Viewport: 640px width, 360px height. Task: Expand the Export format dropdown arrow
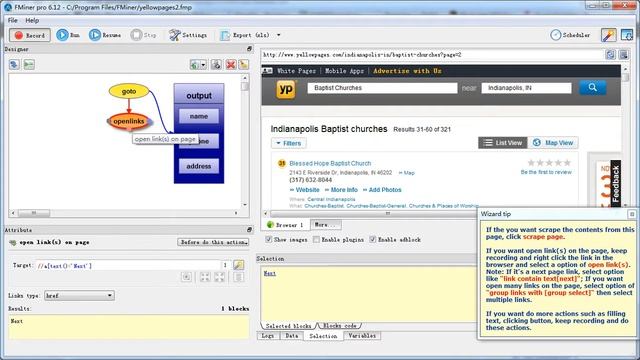279,35
